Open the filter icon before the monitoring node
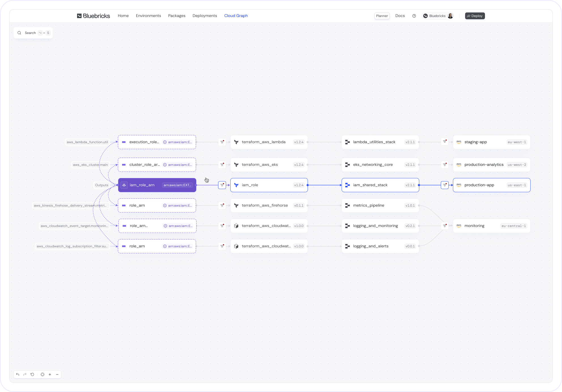 (445, 226)
